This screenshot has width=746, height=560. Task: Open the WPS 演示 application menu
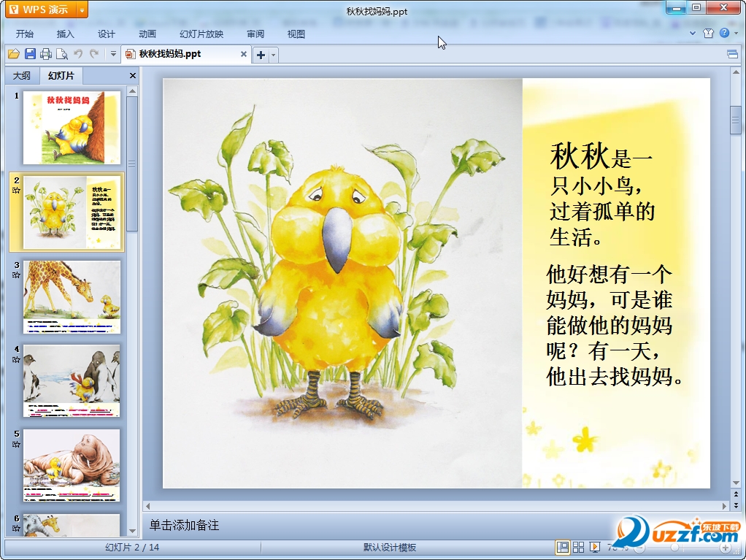coord(42,9)
